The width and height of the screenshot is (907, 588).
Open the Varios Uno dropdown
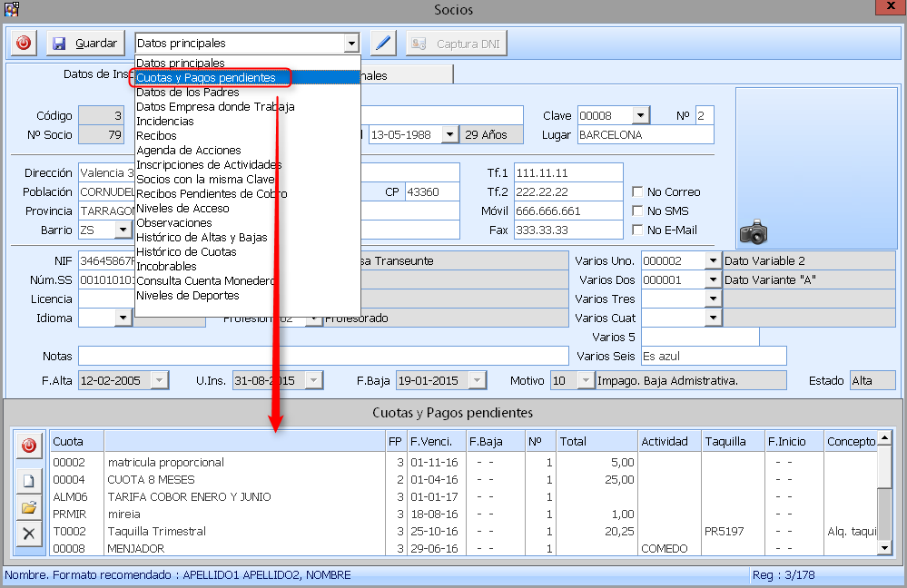tap(712, 261)
